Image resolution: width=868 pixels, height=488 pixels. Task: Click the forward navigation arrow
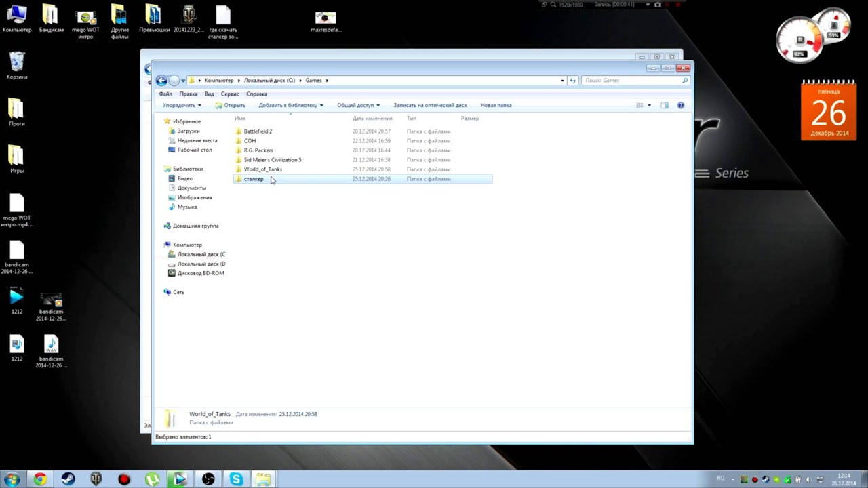pyautogui.click(x=174, y=81)
